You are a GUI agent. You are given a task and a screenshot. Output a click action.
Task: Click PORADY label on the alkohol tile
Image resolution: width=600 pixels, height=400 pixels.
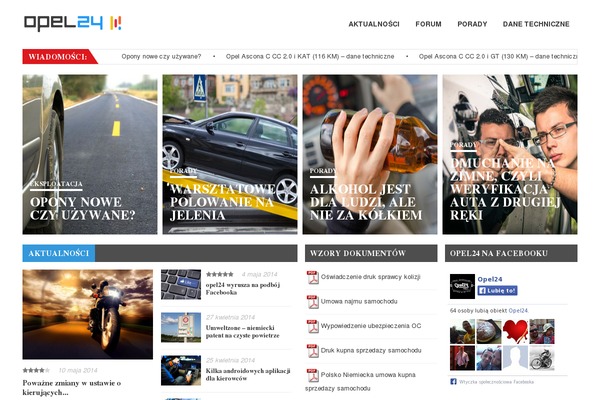[x=323, y=171]
